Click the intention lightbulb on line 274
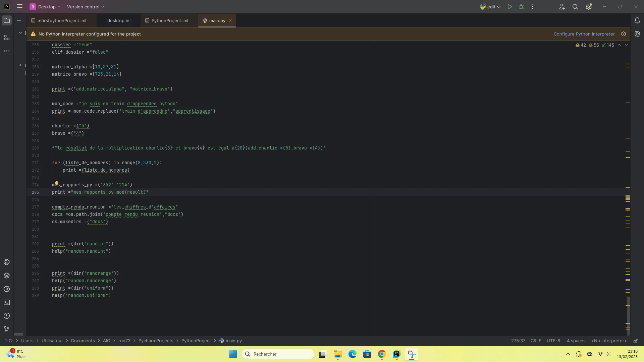This screenshot has height=362, width=644. coord(57,183)
